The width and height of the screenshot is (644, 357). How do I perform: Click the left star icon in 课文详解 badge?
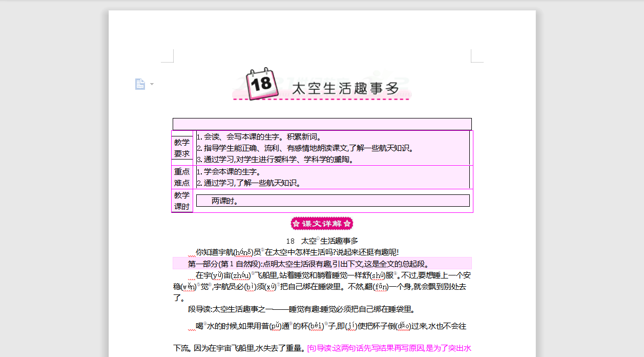(296, 223)
